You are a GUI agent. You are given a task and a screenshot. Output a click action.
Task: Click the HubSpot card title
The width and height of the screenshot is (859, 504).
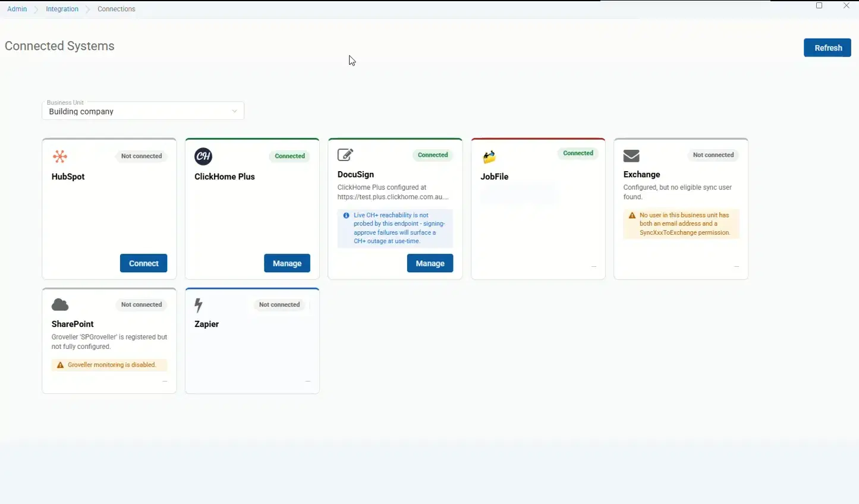(x=68, y=177)
